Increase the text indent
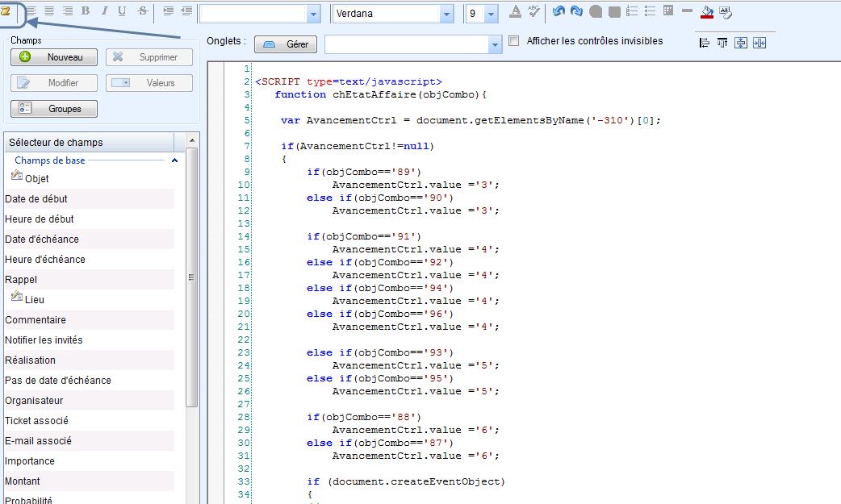 (169, 10)
